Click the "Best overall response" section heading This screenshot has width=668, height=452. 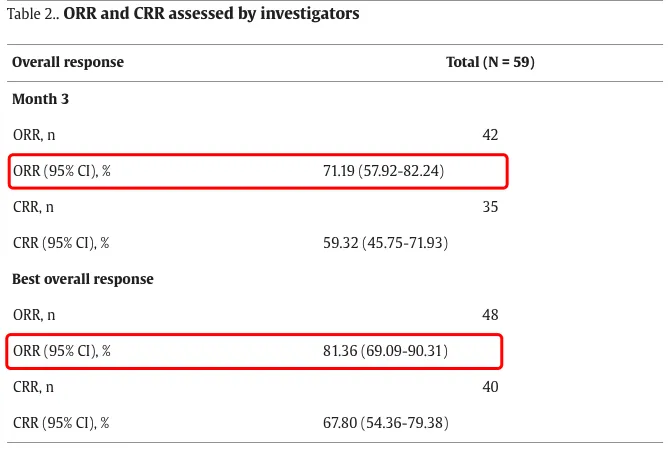pos(83,279)
